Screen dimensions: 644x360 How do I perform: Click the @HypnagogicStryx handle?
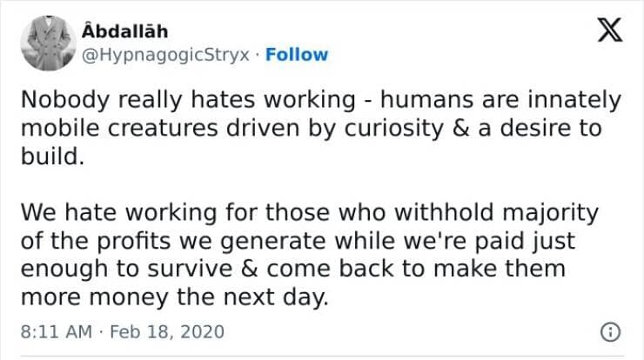[165, 54]
